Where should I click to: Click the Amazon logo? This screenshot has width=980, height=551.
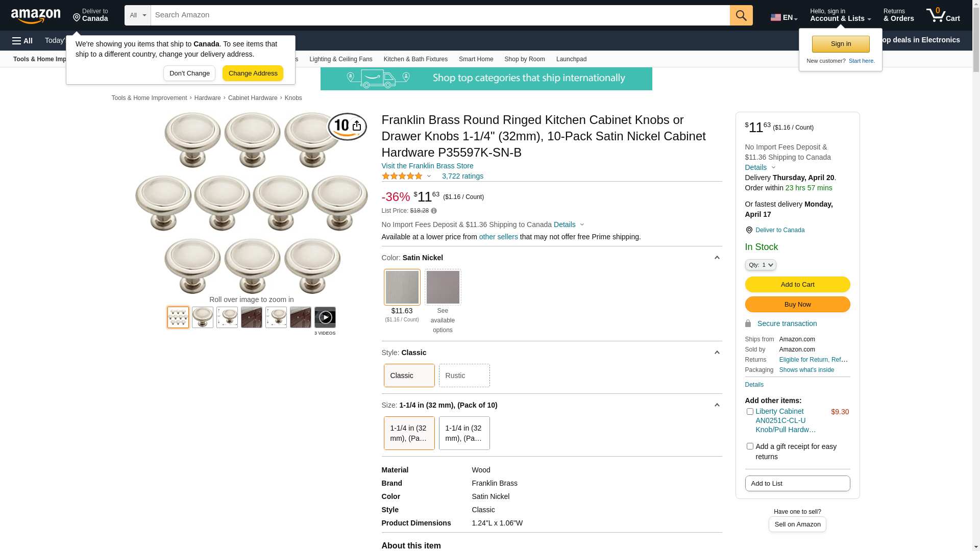(x=36, y=16)
